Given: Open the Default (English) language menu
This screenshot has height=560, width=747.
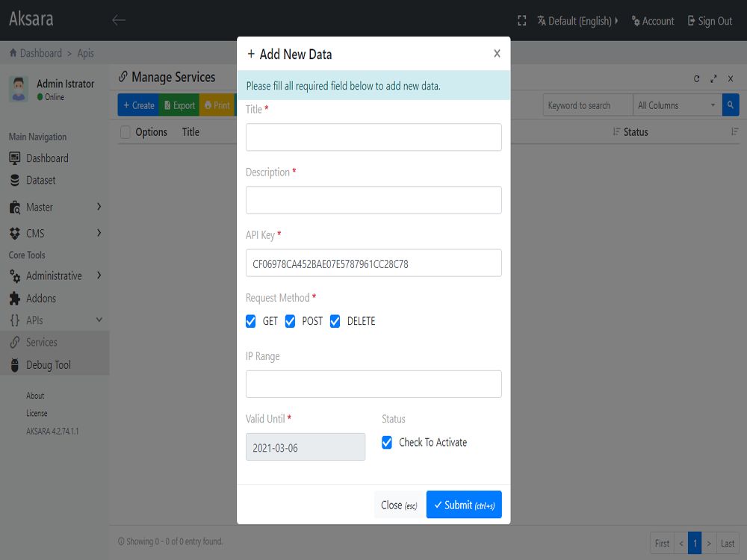Looking at the screenshot, I should [577, 21].
